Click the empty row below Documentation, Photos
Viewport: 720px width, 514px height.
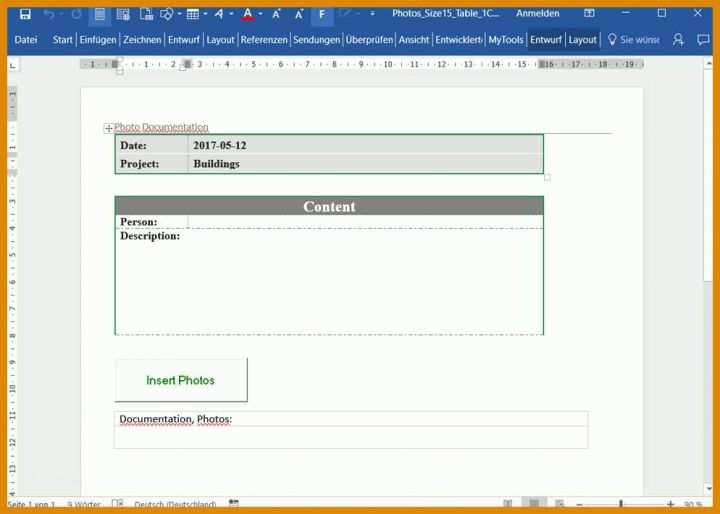pos(351,437)
